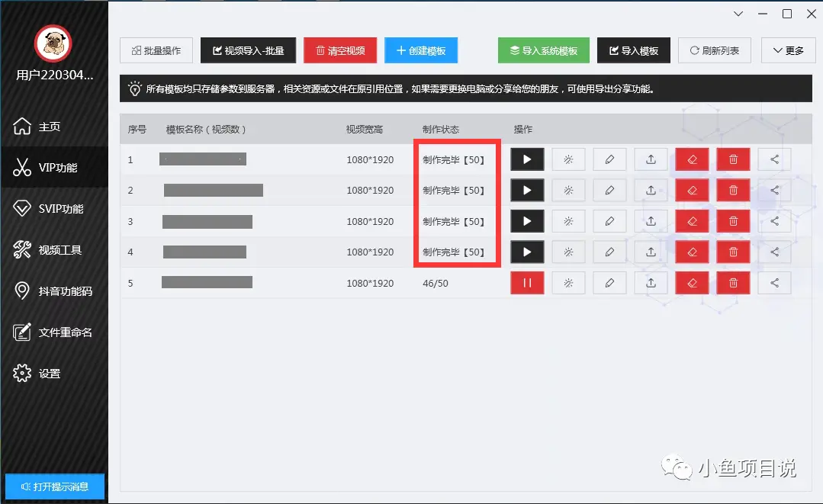823x504 pixels.
Task: Click 视频导入-批量 batch import button
Action: pyautogui.click(x=248, y=50)
